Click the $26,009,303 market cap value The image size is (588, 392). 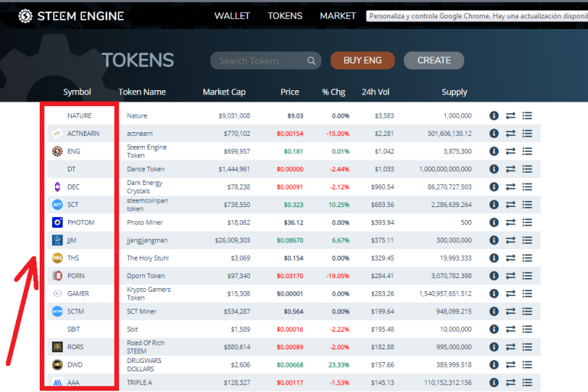click(x=232, y=241)
